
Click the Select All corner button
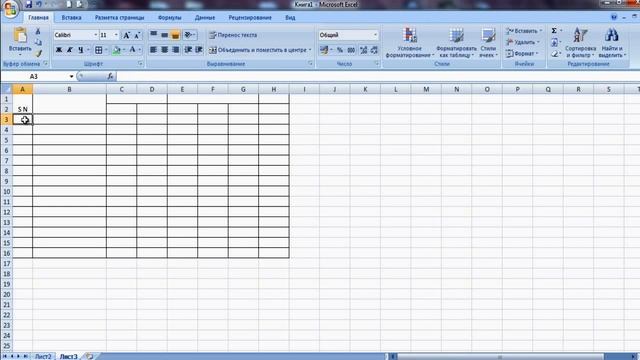point(7,89)
